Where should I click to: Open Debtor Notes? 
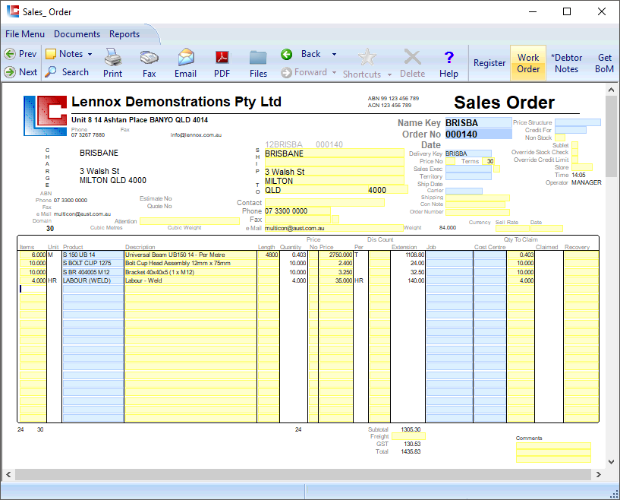pyautogui.click(x=567, y=63)
